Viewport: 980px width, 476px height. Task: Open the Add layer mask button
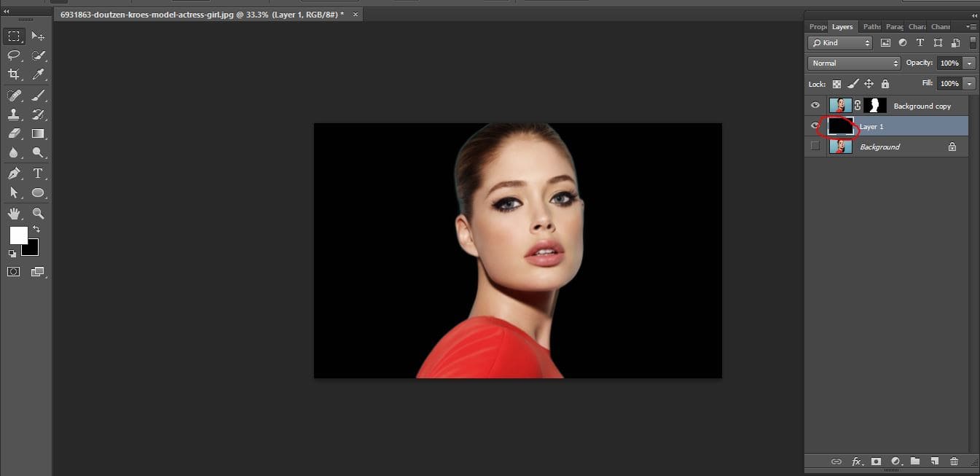876,461
